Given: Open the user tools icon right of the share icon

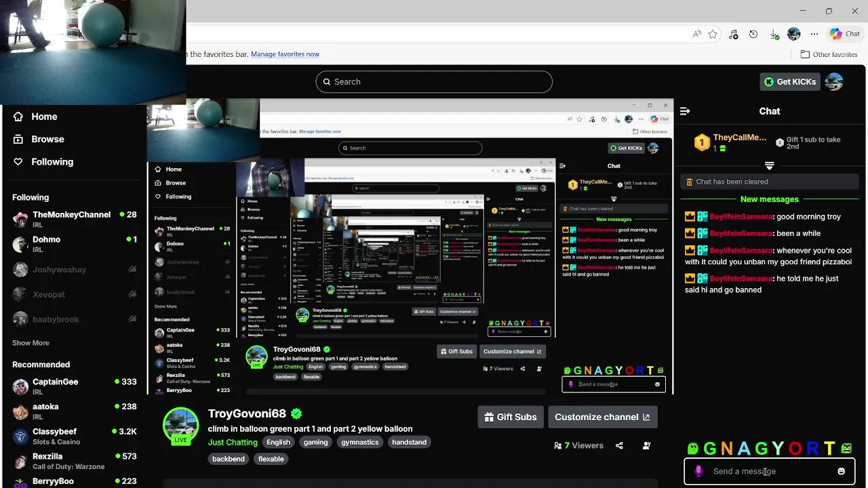Looking at the screenshot, I should tap(646, 445).
